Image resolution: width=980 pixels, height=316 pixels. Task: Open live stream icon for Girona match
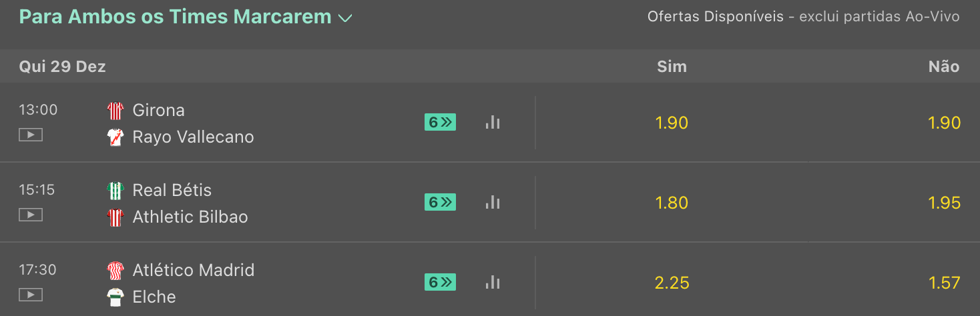tap(31, 135)
